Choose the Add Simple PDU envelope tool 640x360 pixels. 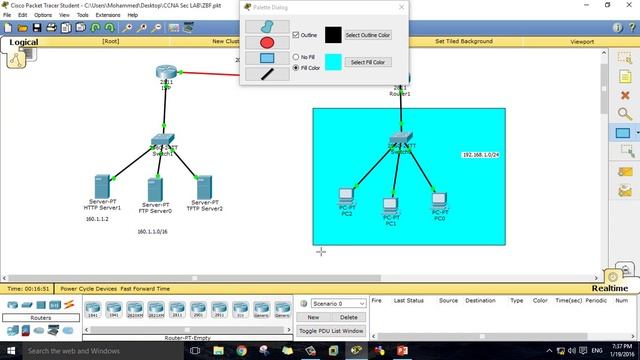coord(625,171)
